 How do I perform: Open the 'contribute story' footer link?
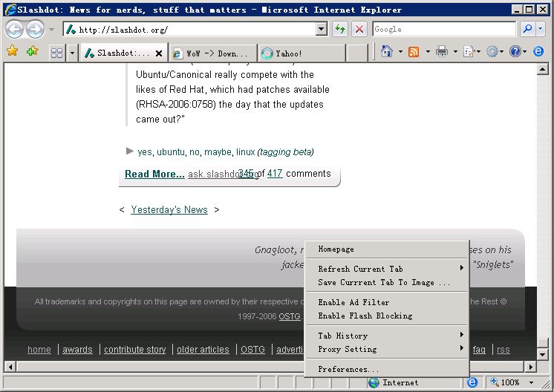point(135,349)
